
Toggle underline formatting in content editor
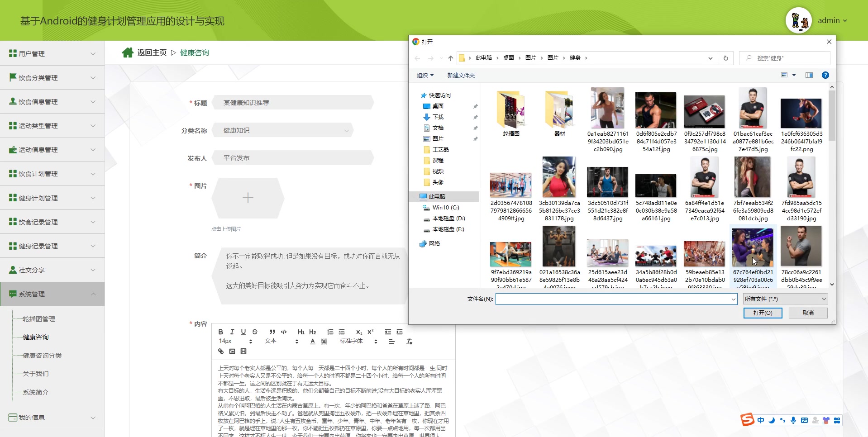click(243, 332)
